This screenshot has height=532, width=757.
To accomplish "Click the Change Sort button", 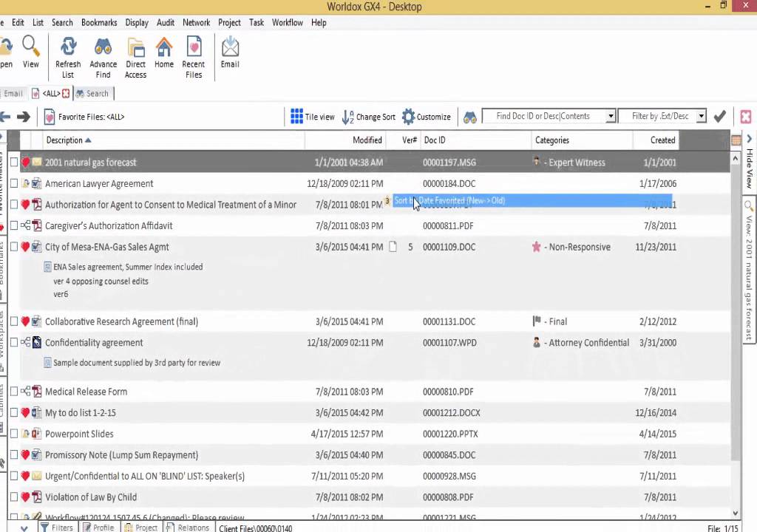I will pos(368,117).
